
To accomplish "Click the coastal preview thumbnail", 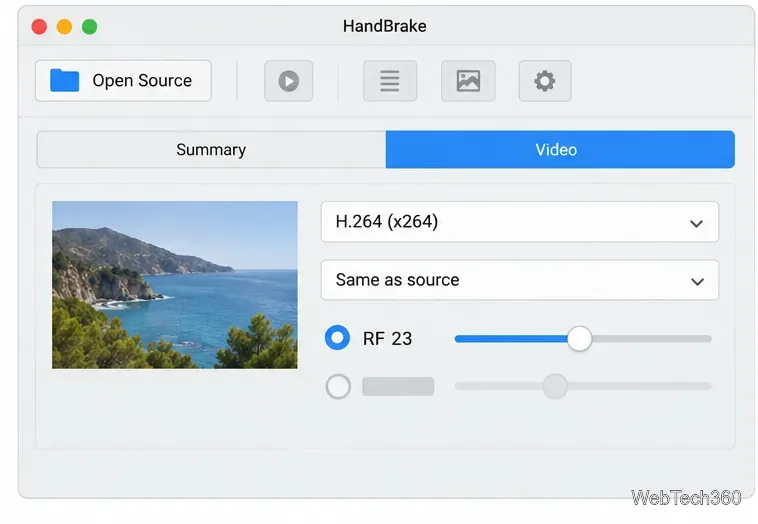I will click(175, 285).
